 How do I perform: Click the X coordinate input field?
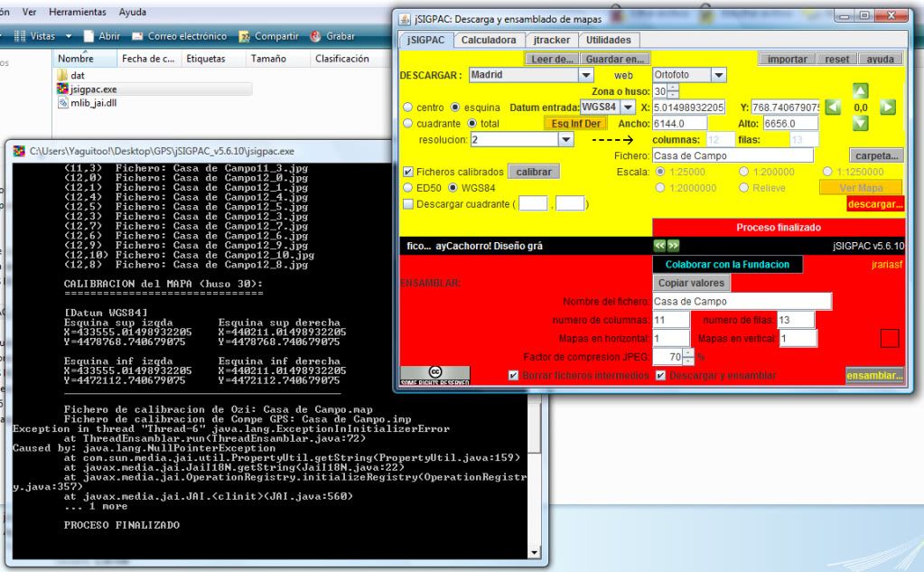687,108
